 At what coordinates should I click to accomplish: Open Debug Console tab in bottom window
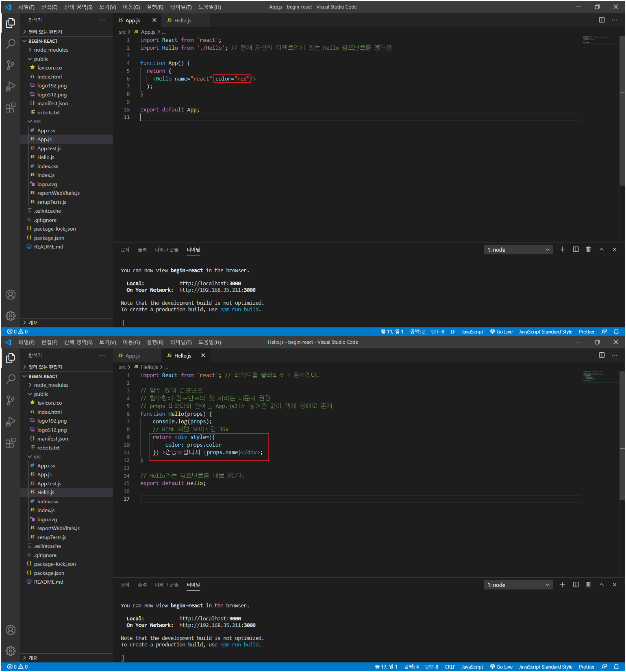click(x=167, y=585)
